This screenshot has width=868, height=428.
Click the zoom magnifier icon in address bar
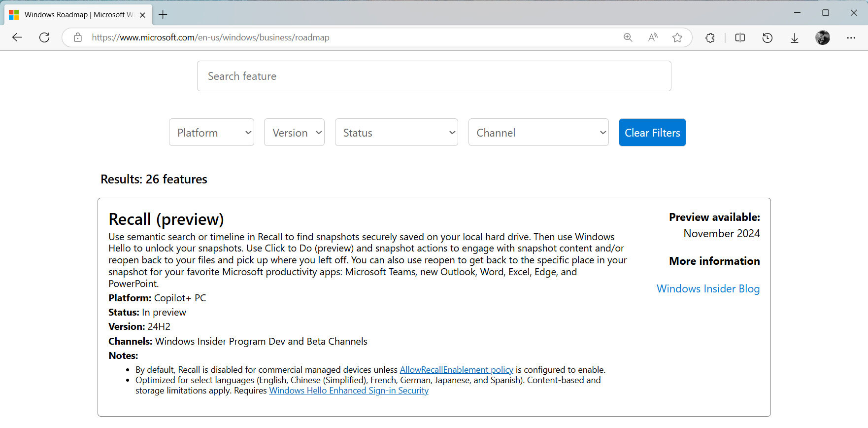click(x=628, y=37)
